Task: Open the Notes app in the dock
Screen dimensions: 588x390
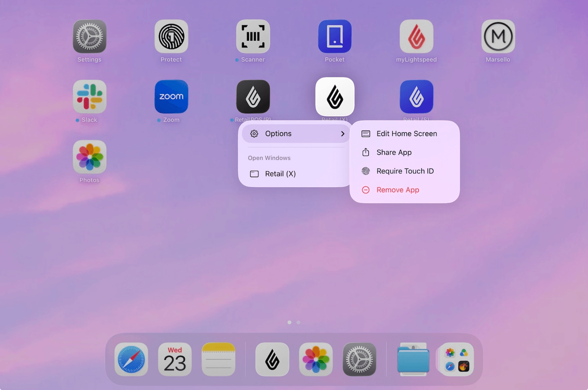Action: click(x=218, y=359)
